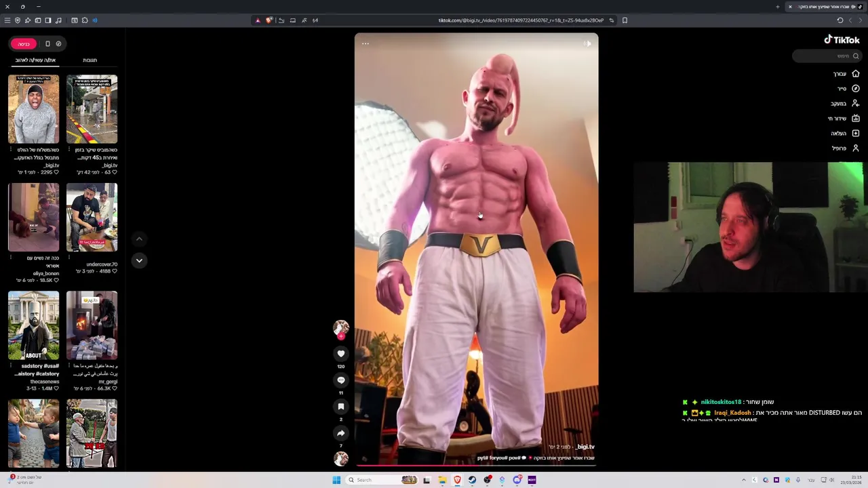Open the Brave VPN shield icon in the sidebar toolbar
The height and width of the screenshot is (488, 868).
(18, 20)
